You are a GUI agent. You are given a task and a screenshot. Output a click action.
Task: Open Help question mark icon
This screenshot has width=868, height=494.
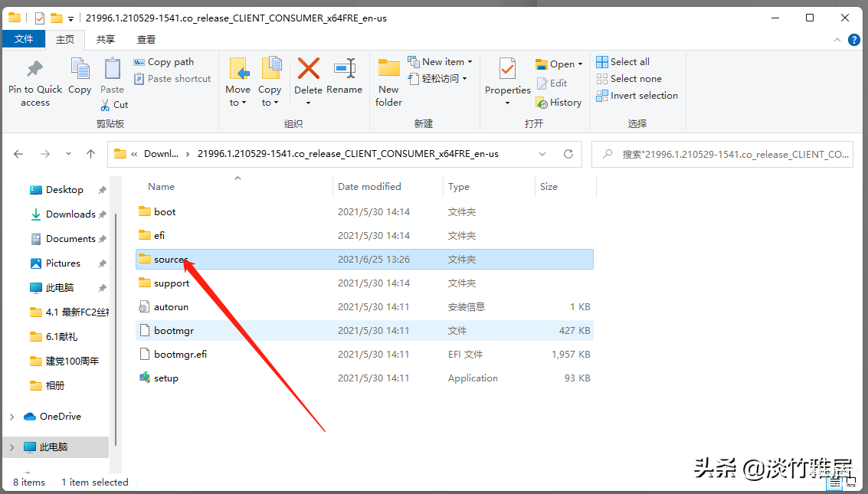pyautogui.click(x=854, y=40)
